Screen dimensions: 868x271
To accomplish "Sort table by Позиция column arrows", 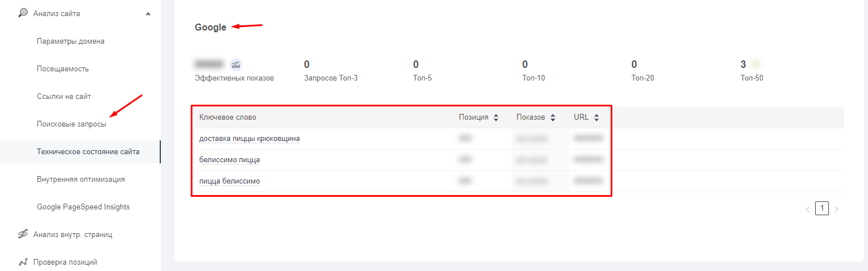I will (x=495, y=117).
